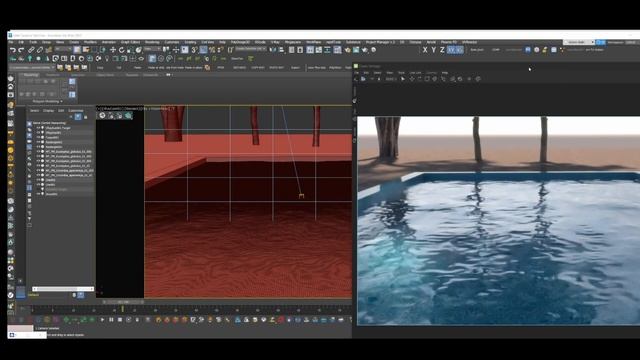640x360 pixels.
Task: Toggle the Percent Snap icon
Action: click(211, 50)
